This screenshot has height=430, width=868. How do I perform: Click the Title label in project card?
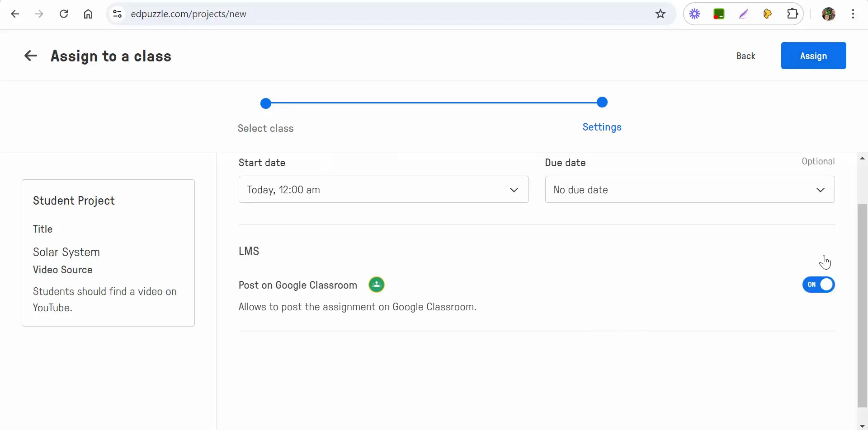point(42,229)
